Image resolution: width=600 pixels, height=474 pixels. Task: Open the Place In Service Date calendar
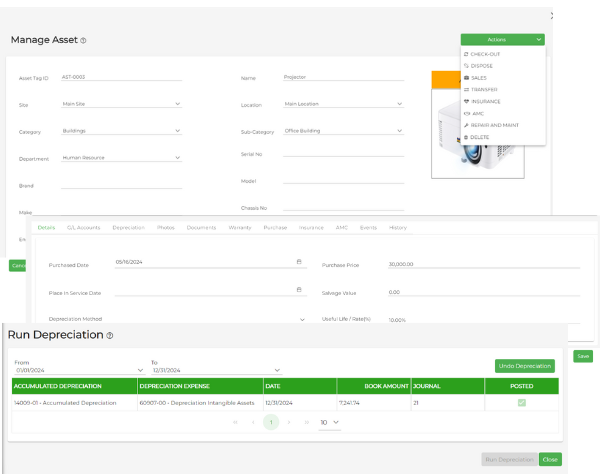[x=298, y=290]
